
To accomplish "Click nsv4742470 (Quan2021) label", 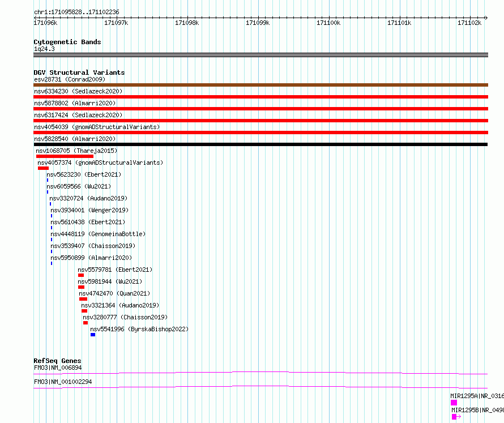I will tap(114, 293).
